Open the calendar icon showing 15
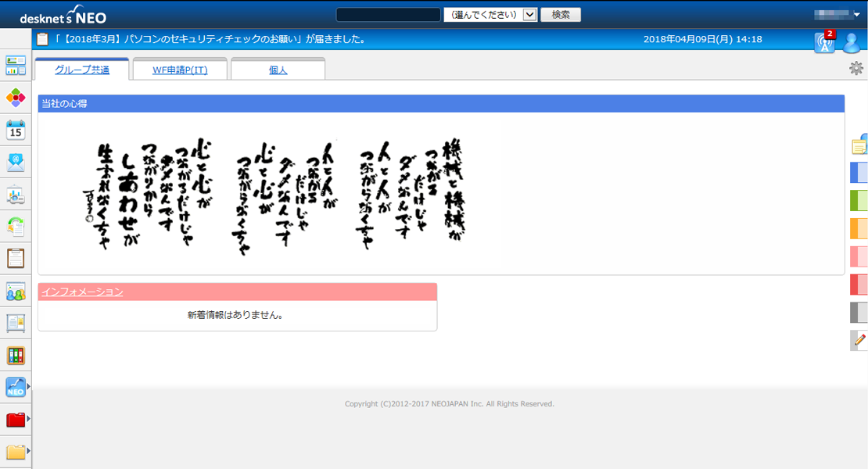This screenshot has width=868, height=469. click(16, 130)
